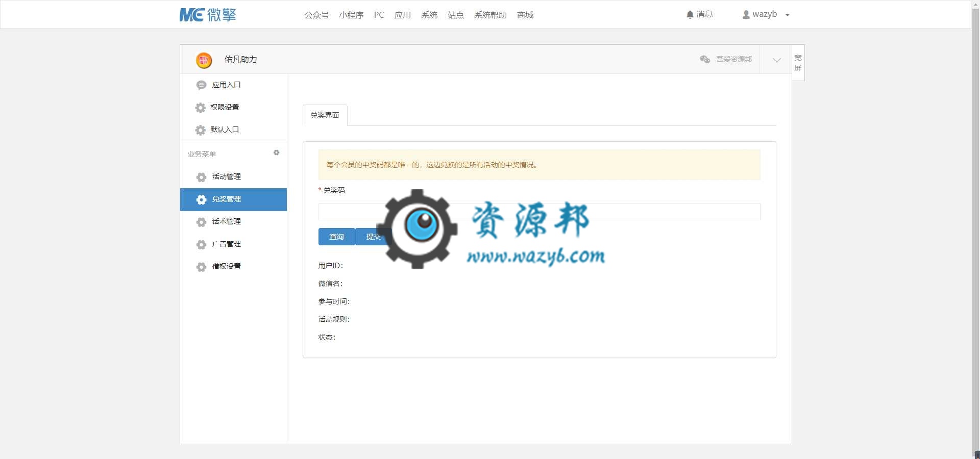Viewport: 980px width, 459px height.
Task: Click the 微信名: label
Action: (x=331, y=284)
